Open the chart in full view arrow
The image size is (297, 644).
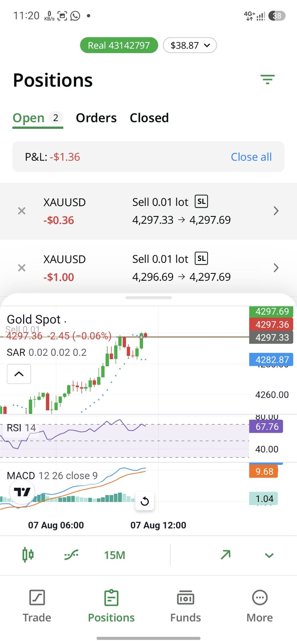[226, 555]
